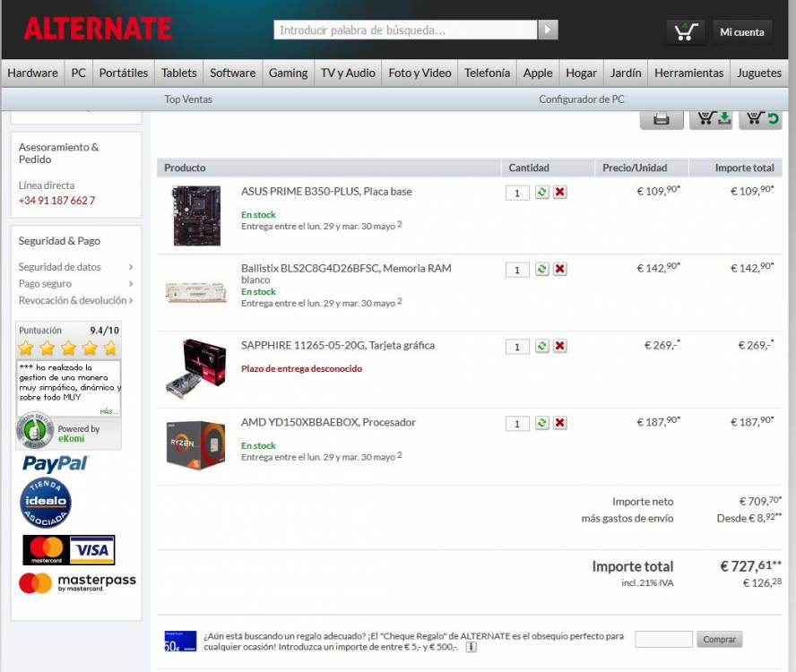Open the Gaming menu
Screen dimensions: 796x672
coord(288,73)
